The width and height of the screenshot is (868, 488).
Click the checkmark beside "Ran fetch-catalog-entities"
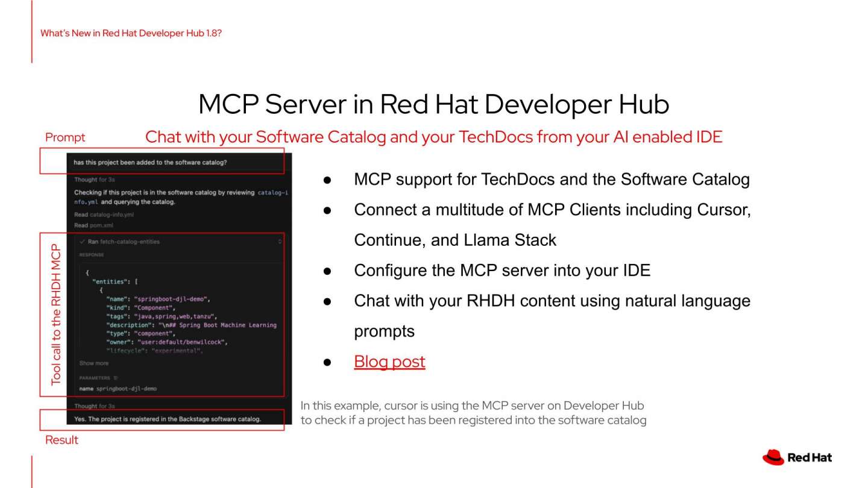[81, 241]
